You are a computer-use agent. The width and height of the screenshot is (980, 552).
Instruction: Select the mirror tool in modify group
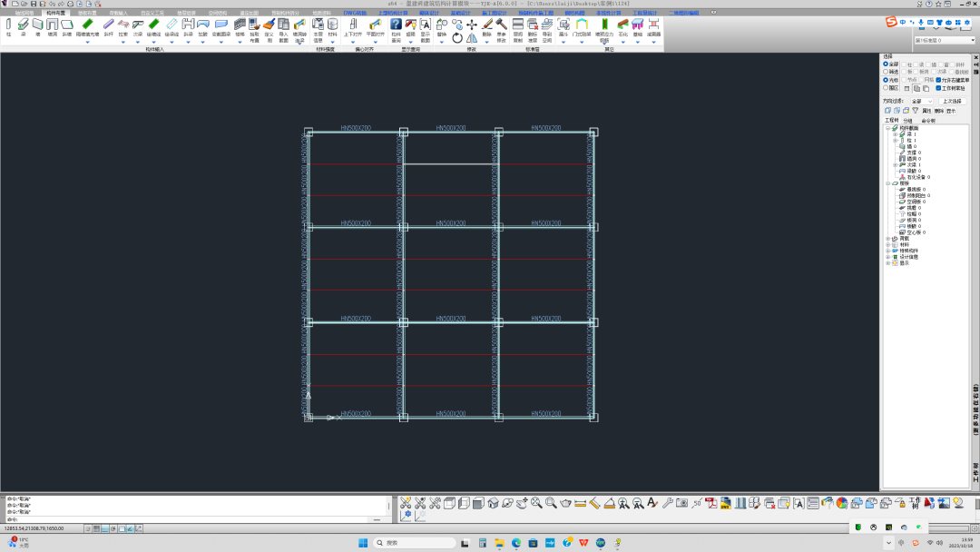(x=472, y=38)
